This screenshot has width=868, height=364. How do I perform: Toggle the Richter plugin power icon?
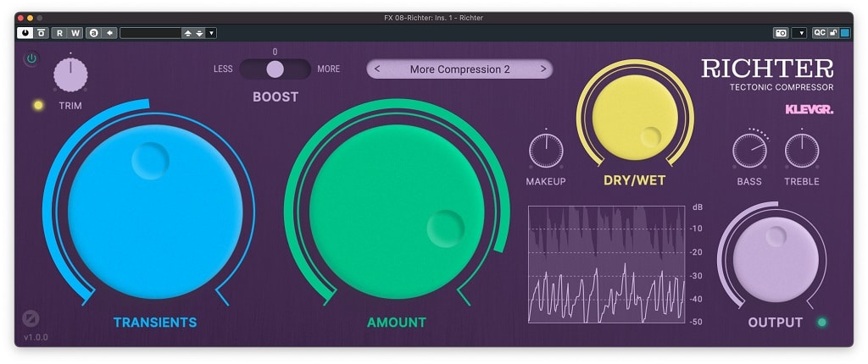31,58
